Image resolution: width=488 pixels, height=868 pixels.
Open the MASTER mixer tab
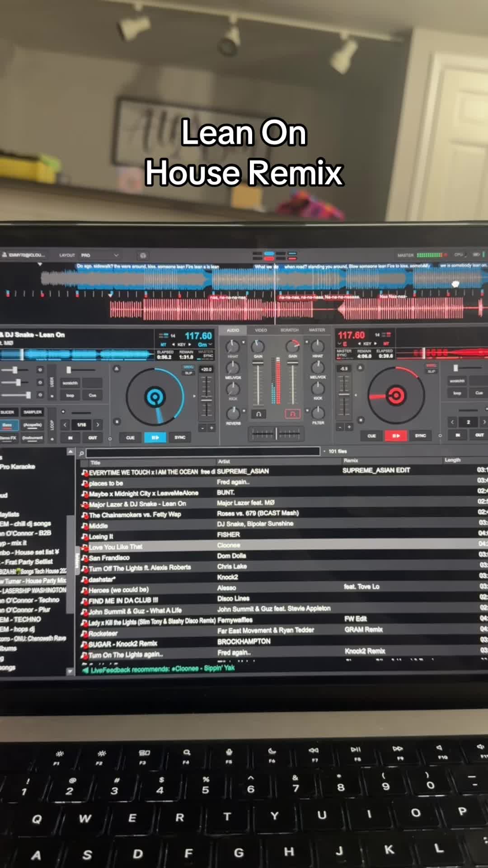pos(317,330)
